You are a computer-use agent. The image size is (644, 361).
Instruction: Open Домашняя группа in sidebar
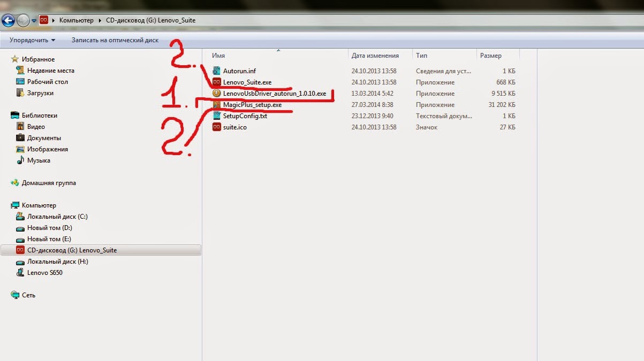49,183
